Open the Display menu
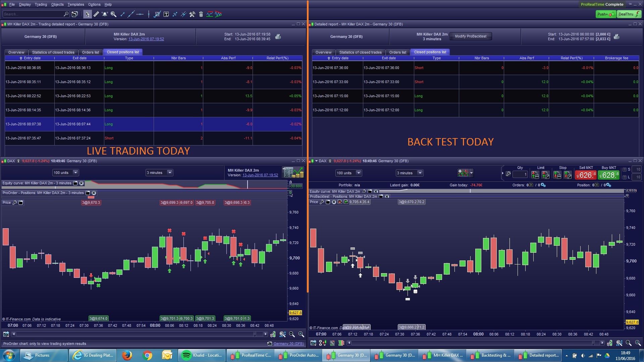Image resolution: width=644 pixels, height=362 pixels. [x=25, y=4]
